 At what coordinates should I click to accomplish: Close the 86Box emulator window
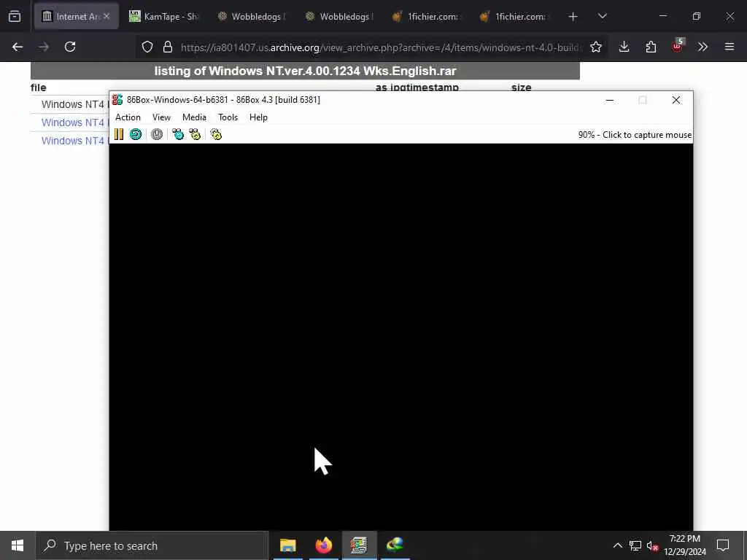(x=676, y=100)
